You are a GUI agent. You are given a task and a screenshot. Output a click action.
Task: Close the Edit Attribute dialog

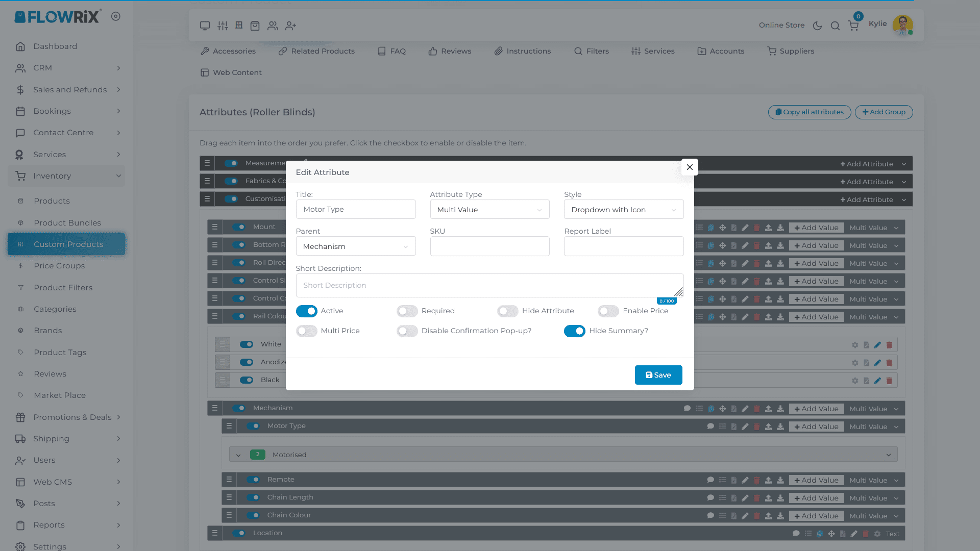[689, 167]
